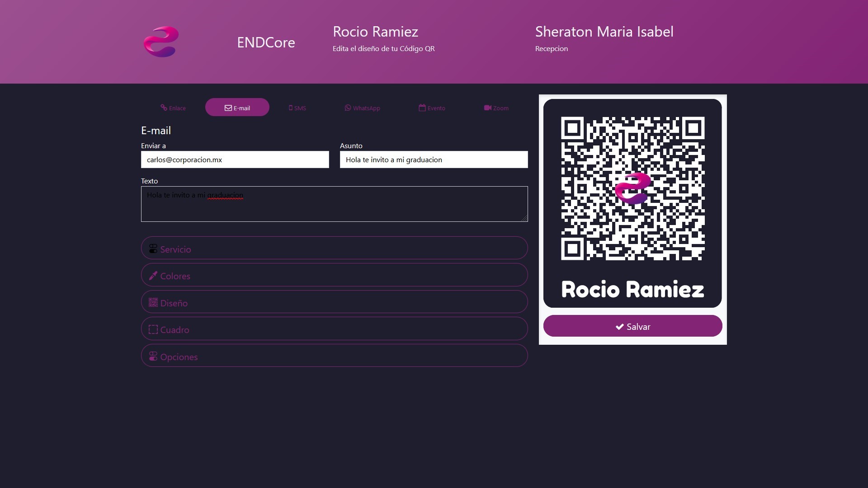
Task: Switch to the Evento tab
Action: click(432, 108)
